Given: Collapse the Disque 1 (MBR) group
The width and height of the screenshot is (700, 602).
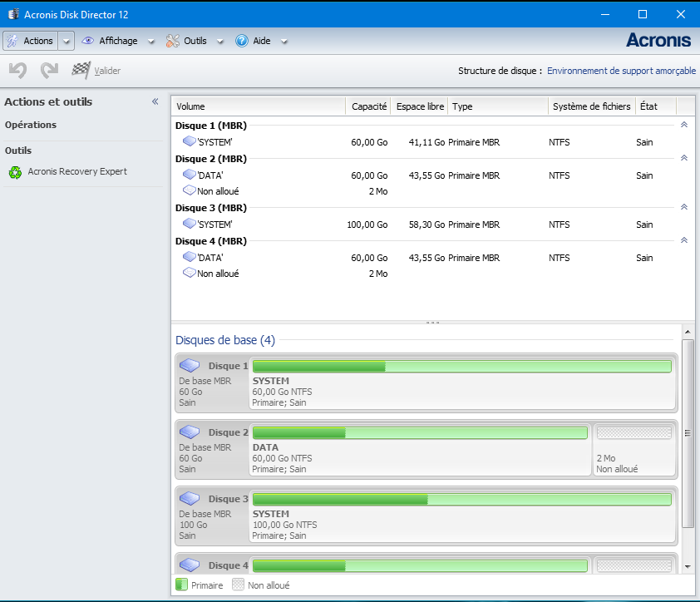Looking at the screenshot, I should coord(684,125).
